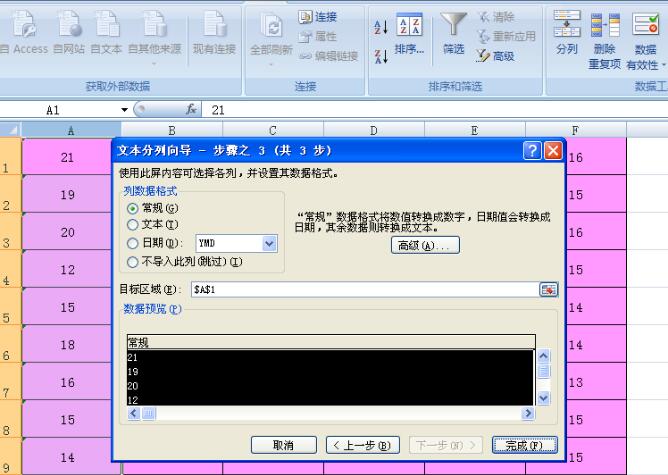
Task: Select cell A1 containing 21
Action: pos(67,156)
